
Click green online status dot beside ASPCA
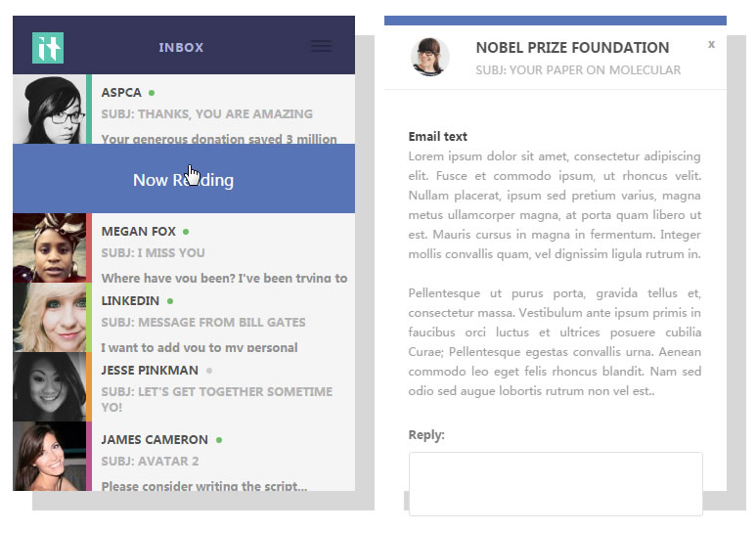(x=152, y=93)
